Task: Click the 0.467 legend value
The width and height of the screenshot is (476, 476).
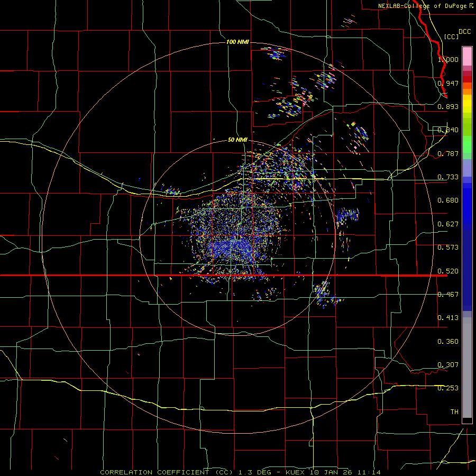Action: 448,295
